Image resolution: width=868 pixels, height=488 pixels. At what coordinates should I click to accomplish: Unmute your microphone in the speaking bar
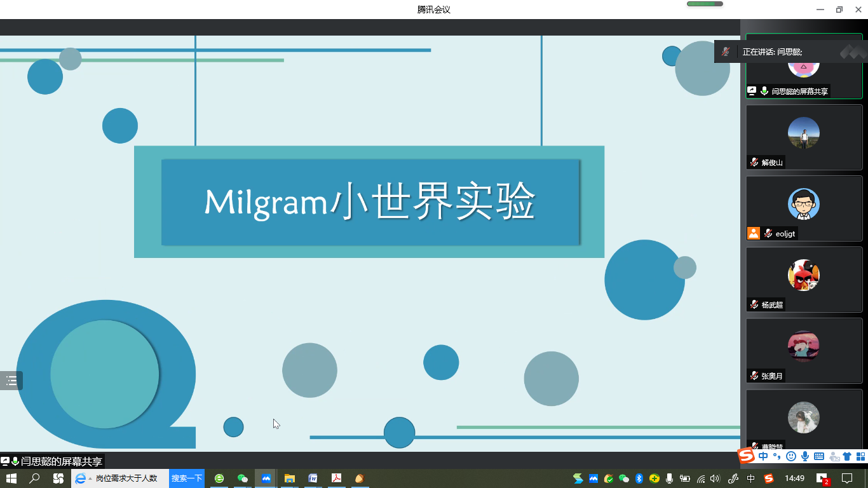pyautogui.click(x=726, y=51)
